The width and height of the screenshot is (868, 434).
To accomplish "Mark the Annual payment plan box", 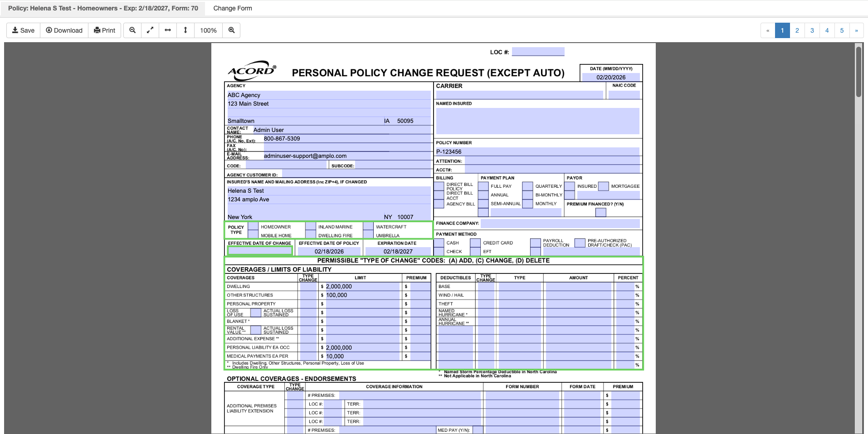I will [x=483, y=195].
